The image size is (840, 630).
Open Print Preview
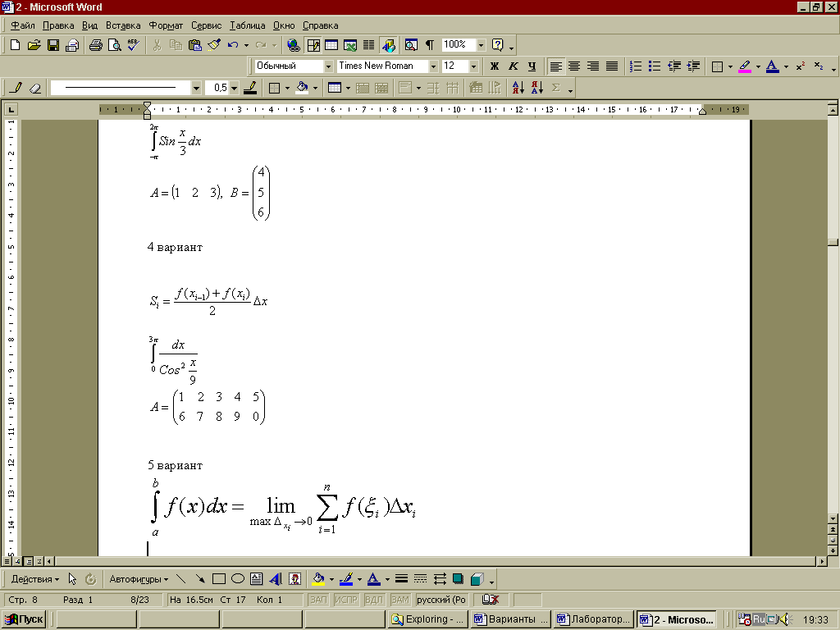click(115, 45)
